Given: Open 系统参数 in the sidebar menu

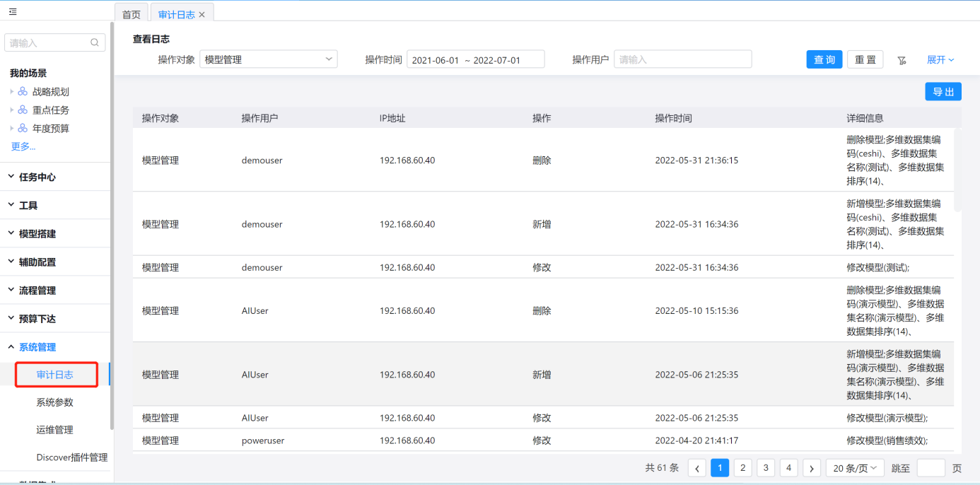Looking at the screenshot, I should point(54,402).
